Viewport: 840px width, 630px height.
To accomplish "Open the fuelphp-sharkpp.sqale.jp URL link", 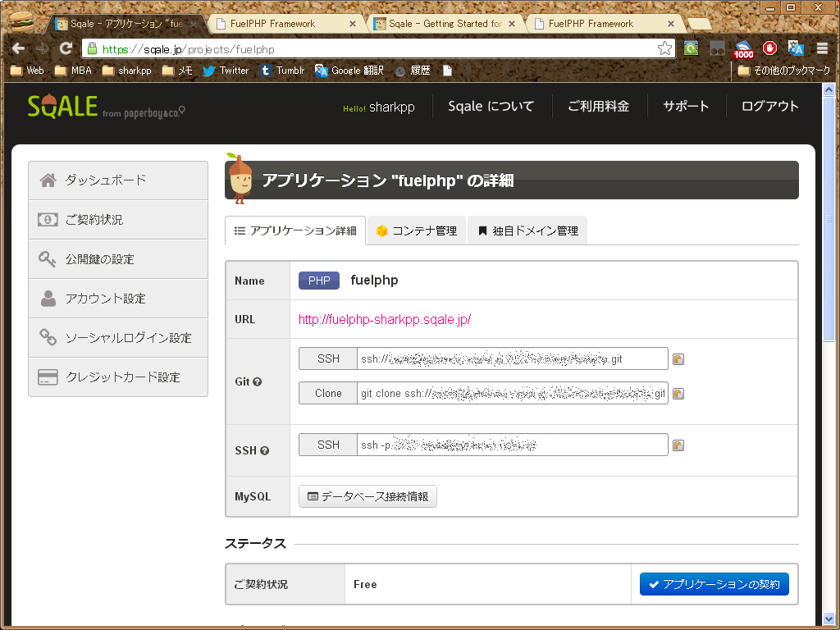I will [385, 320].
